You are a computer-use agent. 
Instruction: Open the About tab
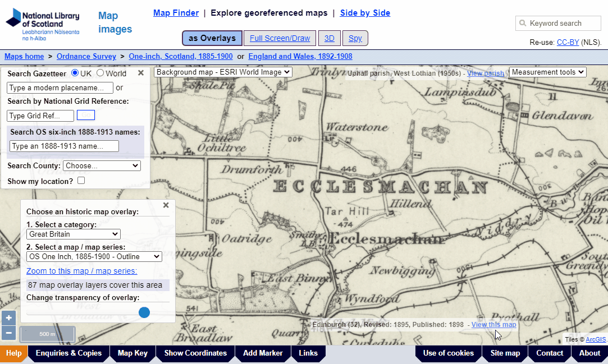pyautogui.click(x=589, y=353)
